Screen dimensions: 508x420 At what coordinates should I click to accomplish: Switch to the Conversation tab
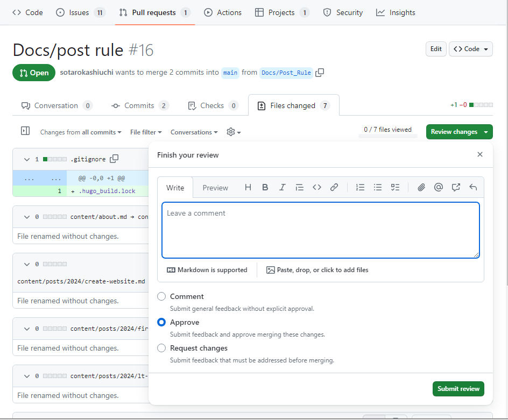pos(57,105)
